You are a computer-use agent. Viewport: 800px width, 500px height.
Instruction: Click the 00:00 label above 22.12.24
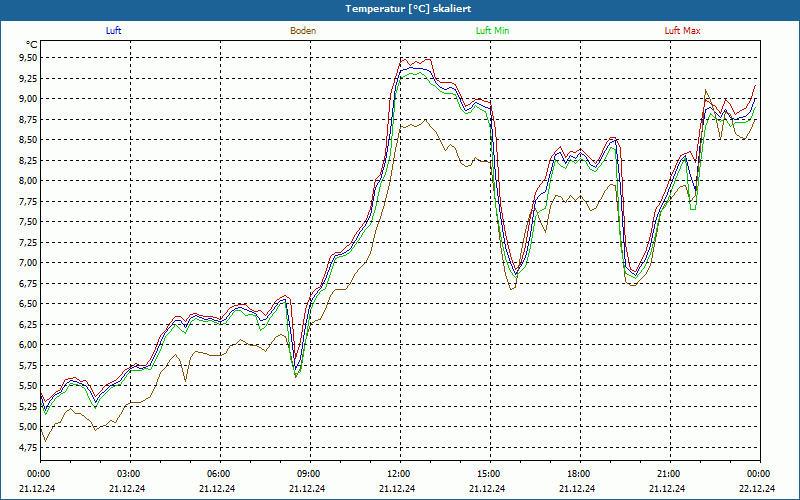(760, 474)
